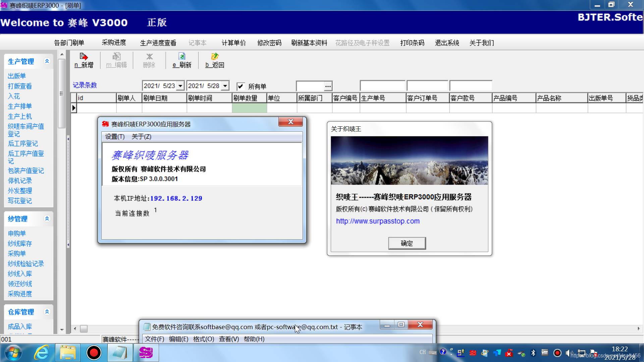Open the end date 2021/5/28 dropdown
The height and width of the screenshot is (362, 644).
click(x=225, y=86)
